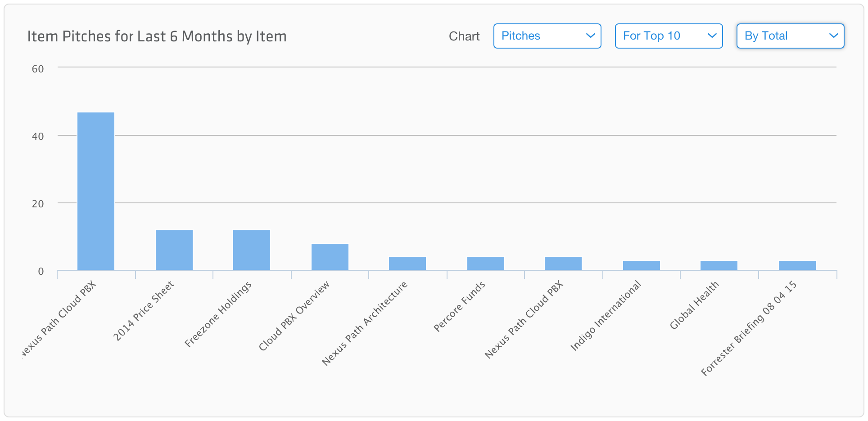
Task: Click the Percore Funds axis label
Action: point(459,306)
